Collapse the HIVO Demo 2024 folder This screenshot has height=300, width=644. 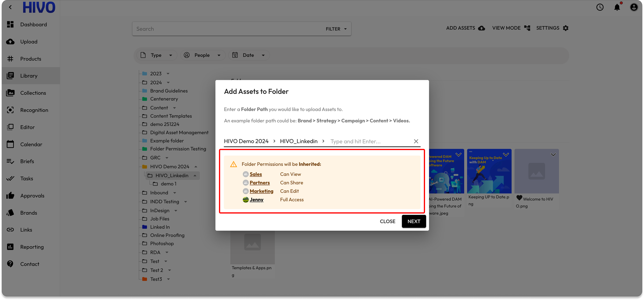[196, 166]
